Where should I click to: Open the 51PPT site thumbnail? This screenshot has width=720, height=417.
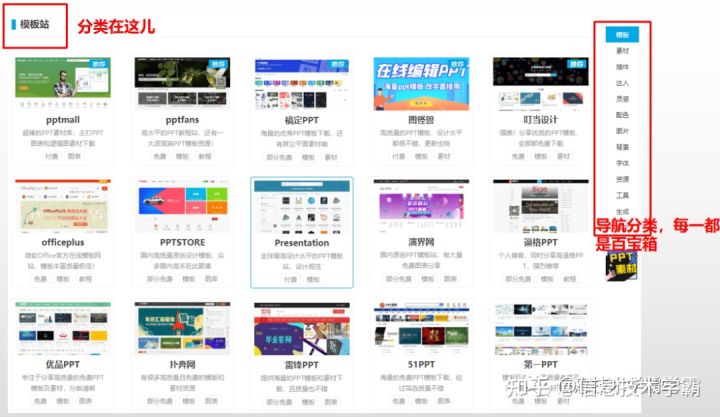(x=421, y=328)
